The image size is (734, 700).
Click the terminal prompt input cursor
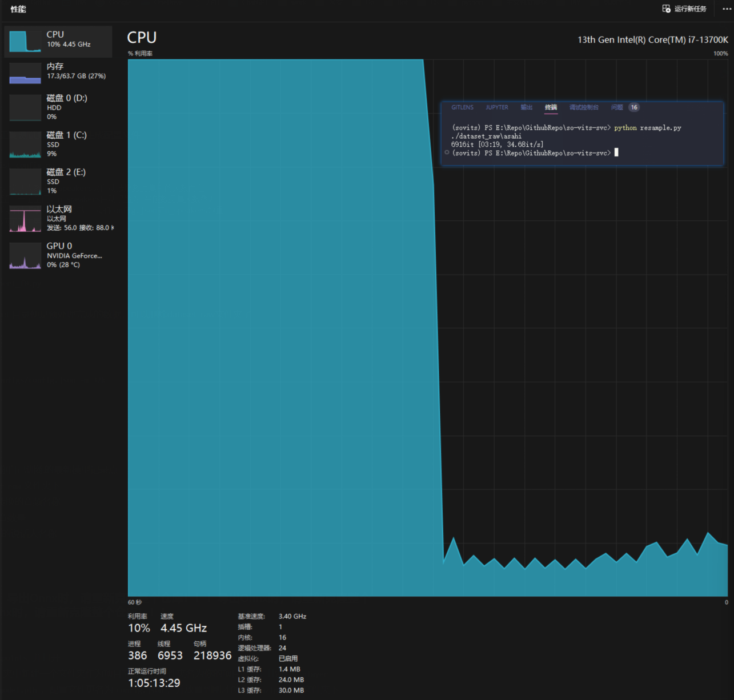point(616,152)
